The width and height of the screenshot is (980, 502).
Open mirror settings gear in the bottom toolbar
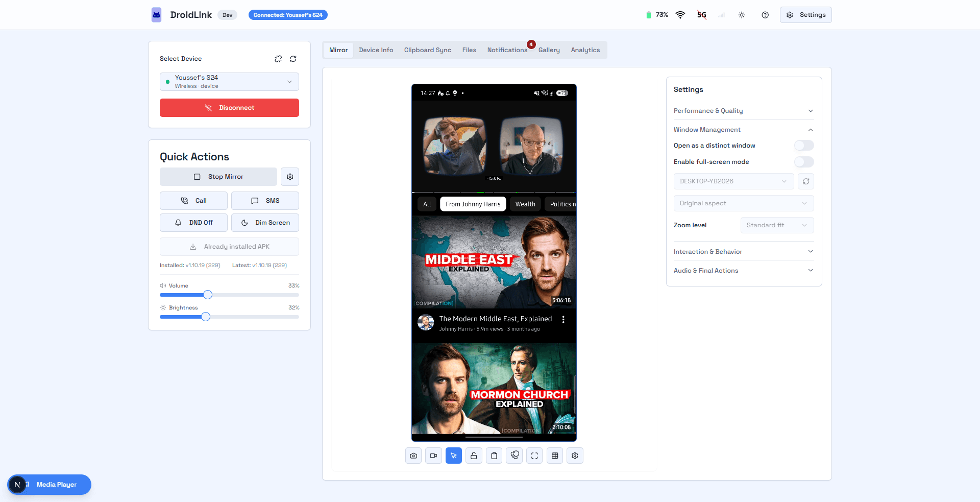click(x=575, y=456)
